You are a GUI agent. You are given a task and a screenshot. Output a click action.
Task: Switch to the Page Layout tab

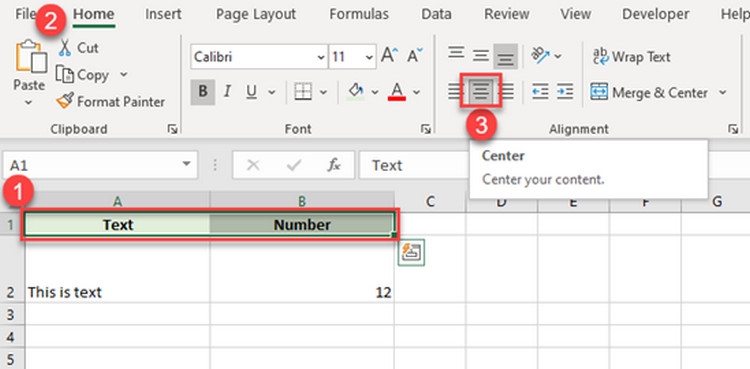(x=256, y=14)
